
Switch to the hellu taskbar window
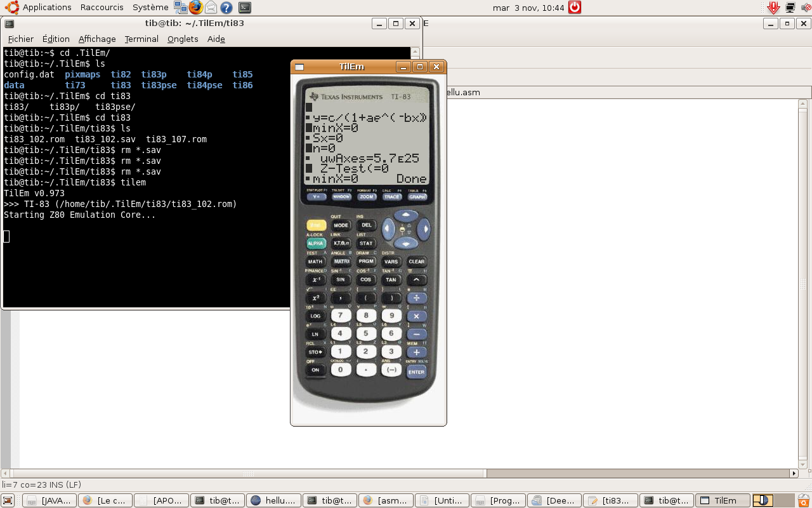273,500
